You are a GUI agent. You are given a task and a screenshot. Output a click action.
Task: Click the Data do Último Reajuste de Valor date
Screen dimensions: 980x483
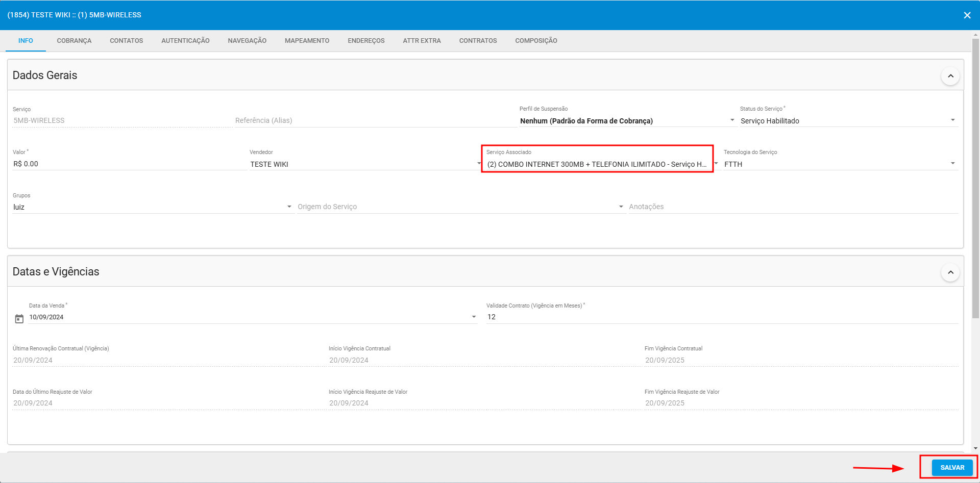(33, 403)
